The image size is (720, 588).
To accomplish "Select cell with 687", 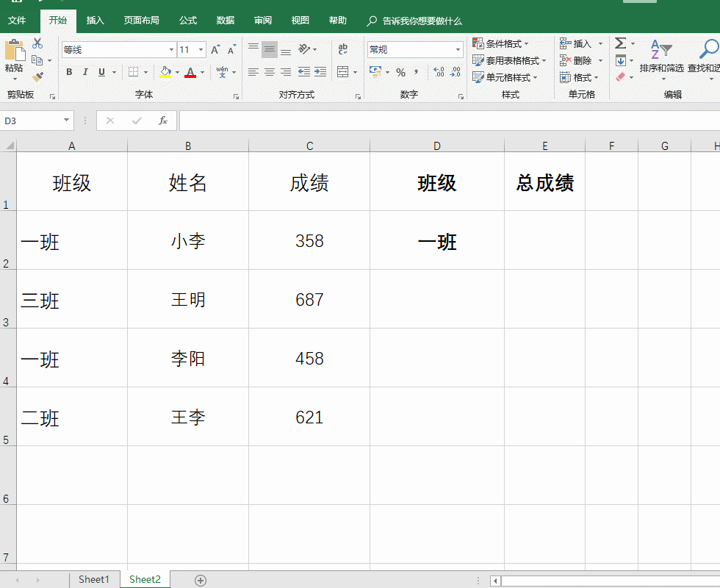I will (x=309, y=299).
